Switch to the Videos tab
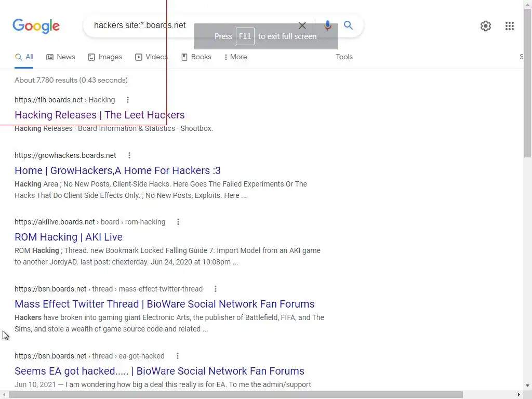Screen dimensions: 532x399 [151, 57]
